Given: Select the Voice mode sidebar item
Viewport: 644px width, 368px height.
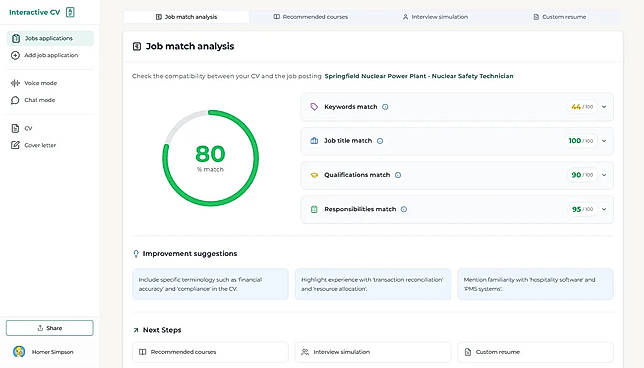Looking at the screenshot, I should pos(50,83).
